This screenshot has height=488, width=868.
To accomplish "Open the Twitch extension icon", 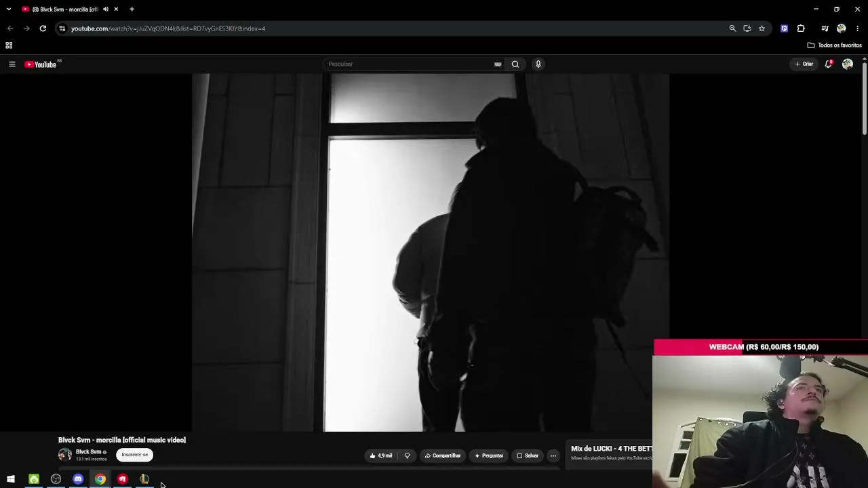I will pos(785,28).
